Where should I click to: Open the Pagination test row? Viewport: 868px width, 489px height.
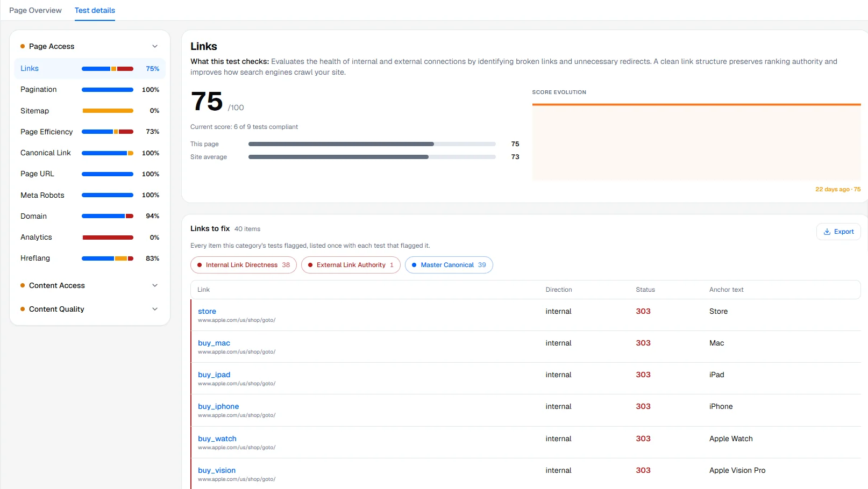click(90, 90)
